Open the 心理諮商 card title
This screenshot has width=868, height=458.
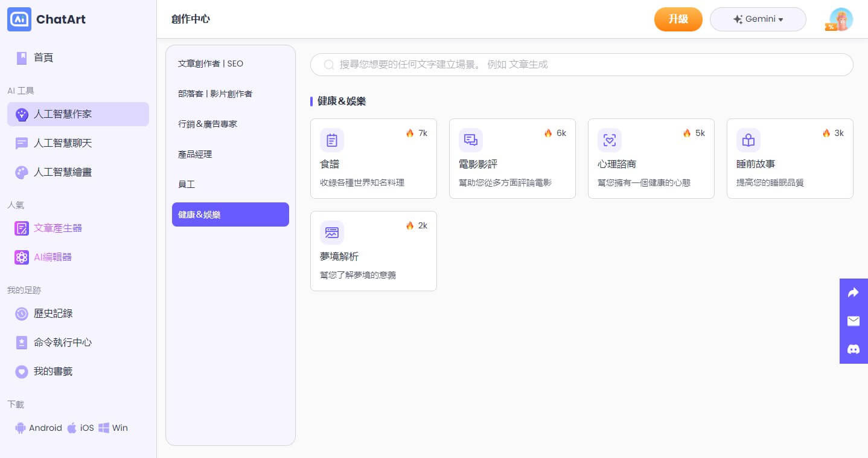pos(617,164)
